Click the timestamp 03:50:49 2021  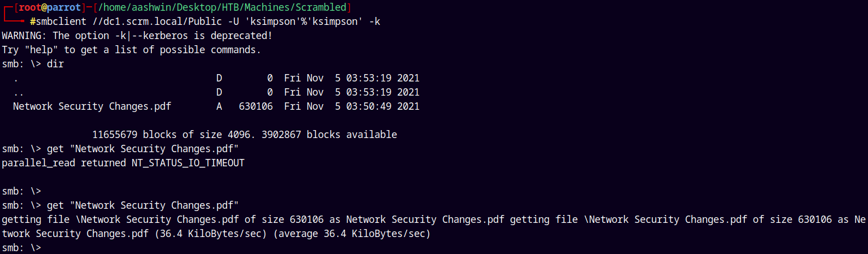[383, 106]
